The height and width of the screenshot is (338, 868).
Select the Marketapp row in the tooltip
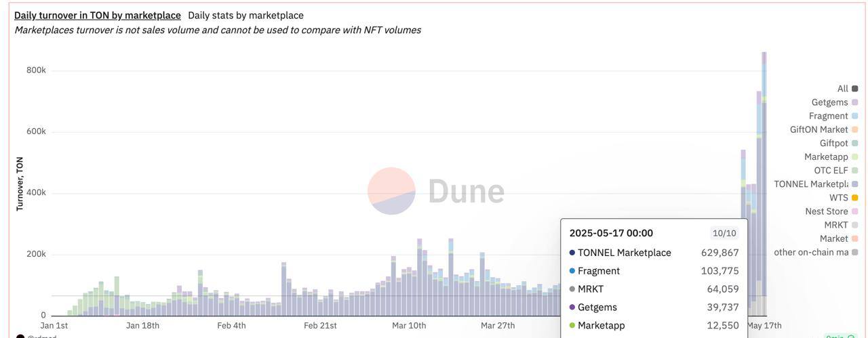pos(654,326)
